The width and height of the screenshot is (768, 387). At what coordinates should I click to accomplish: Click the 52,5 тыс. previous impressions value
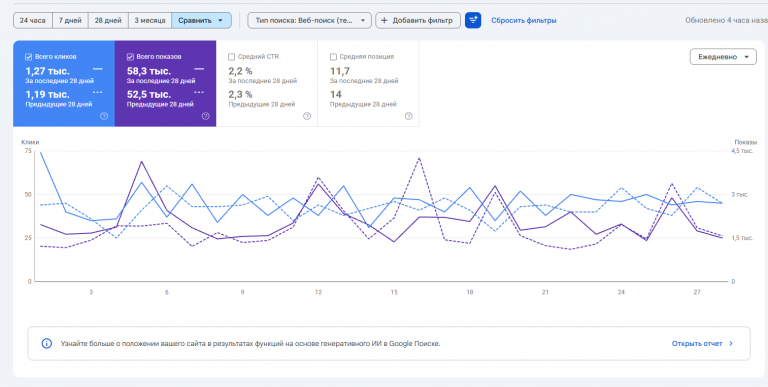pos(149,95)
